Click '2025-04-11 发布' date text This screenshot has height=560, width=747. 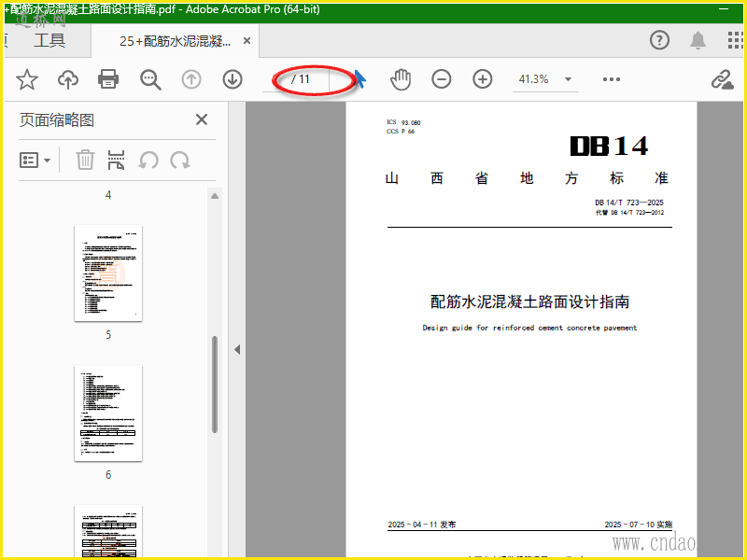[422, 525]
